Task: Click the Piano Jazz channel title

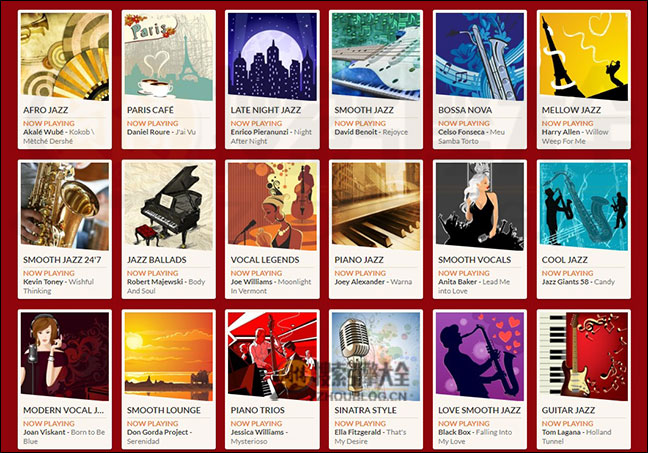Action: click(359, 260)
